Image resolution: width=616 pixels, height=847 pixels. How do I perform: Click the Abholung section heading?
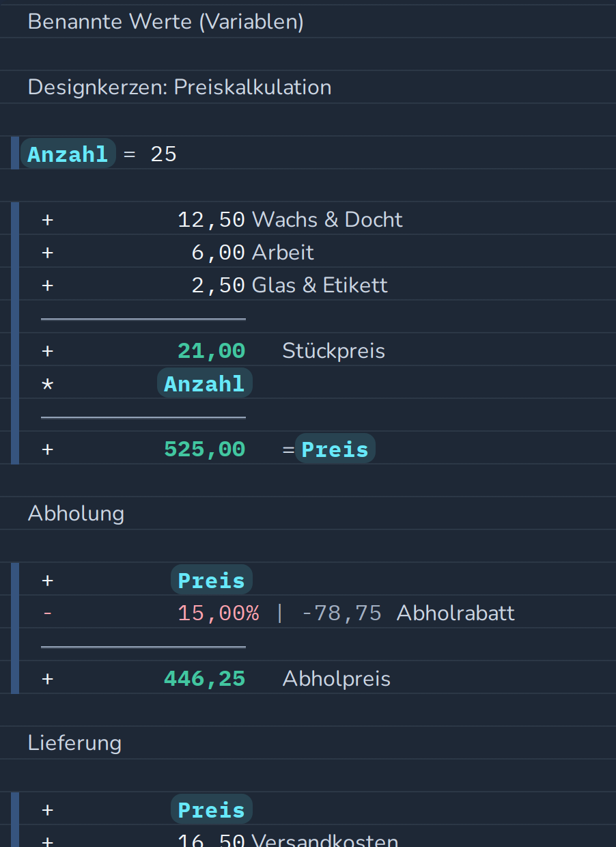(76, 514)
